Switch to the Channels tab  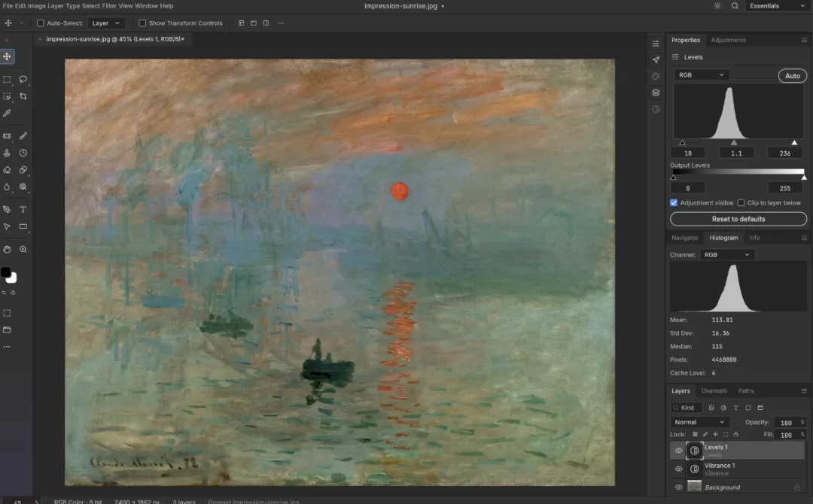click(714, 390)
